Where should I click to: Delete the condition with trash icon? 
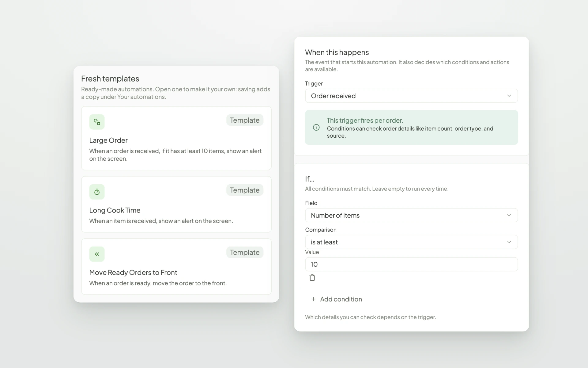(312, 278)
